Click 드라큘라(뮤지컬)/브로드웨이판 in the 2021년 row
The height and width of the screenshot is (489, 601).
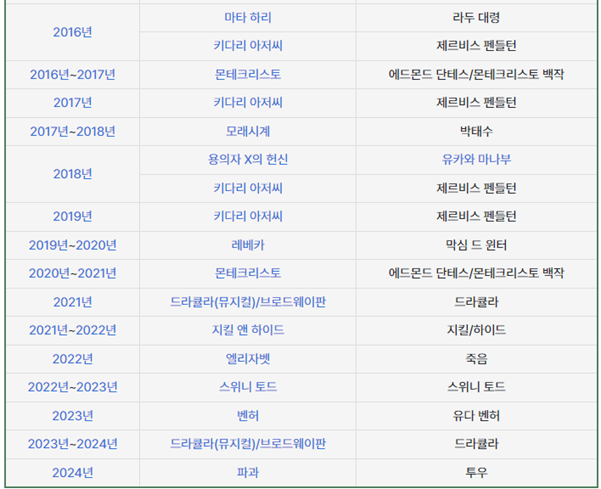(x=248, y=302)
